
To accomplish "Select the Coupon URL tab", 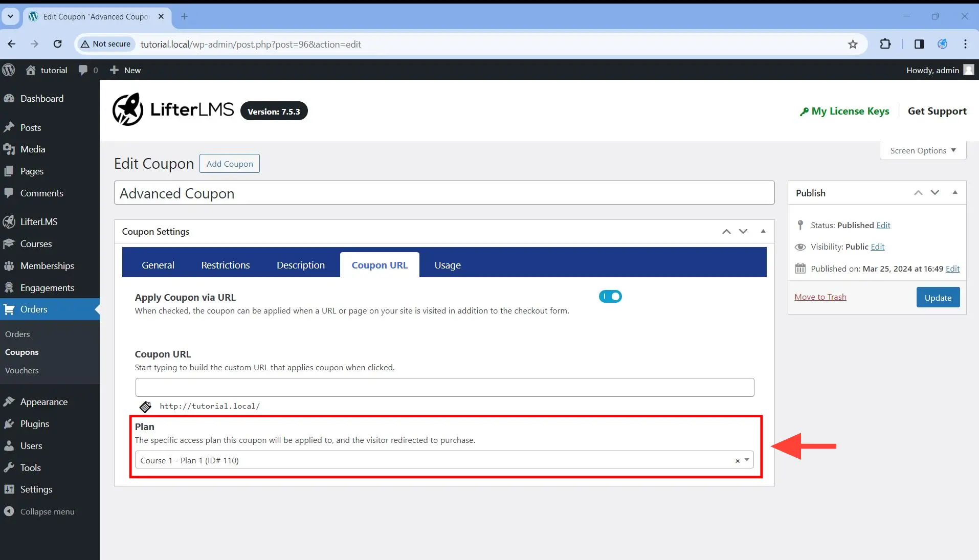I will (380, 265).
